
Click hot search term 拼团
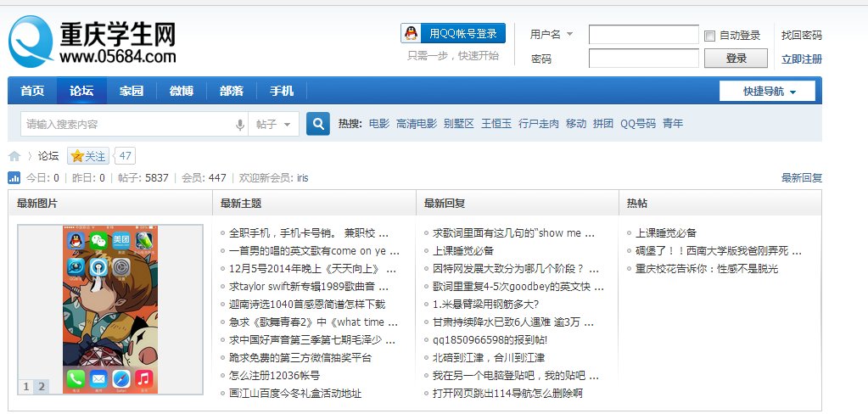[x=602, y=123]
